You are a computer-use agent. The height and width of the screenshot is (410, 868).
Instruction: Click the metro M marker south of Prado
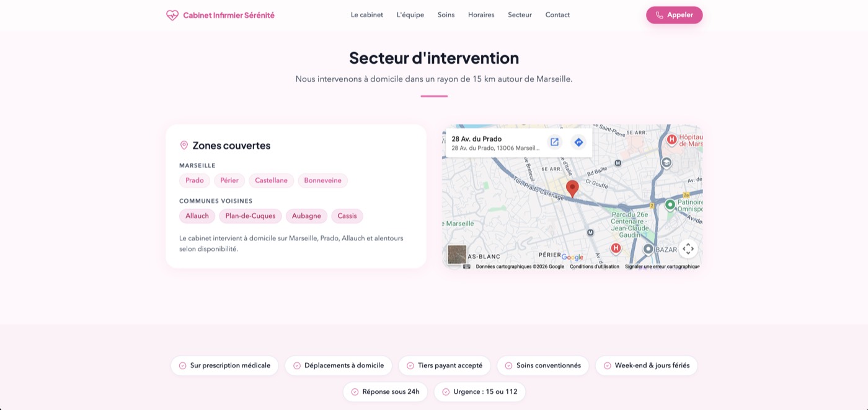(590, 232)
